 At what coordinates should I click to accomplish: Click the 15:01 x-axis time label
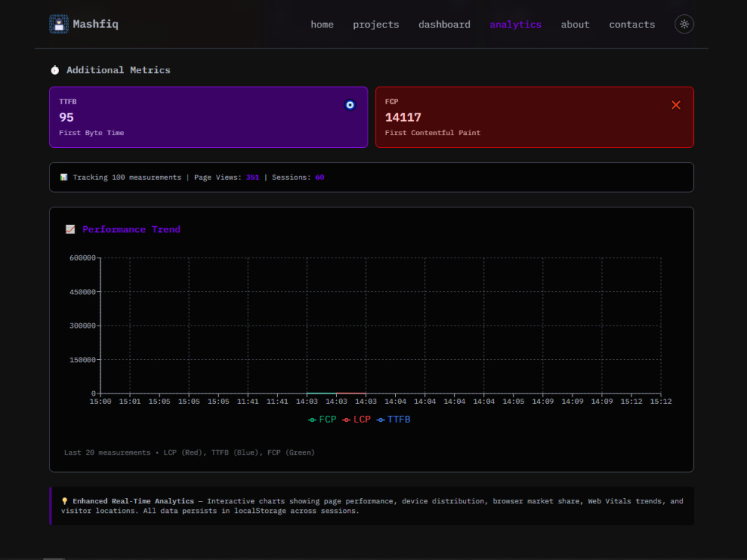click(x=130, y=402)
